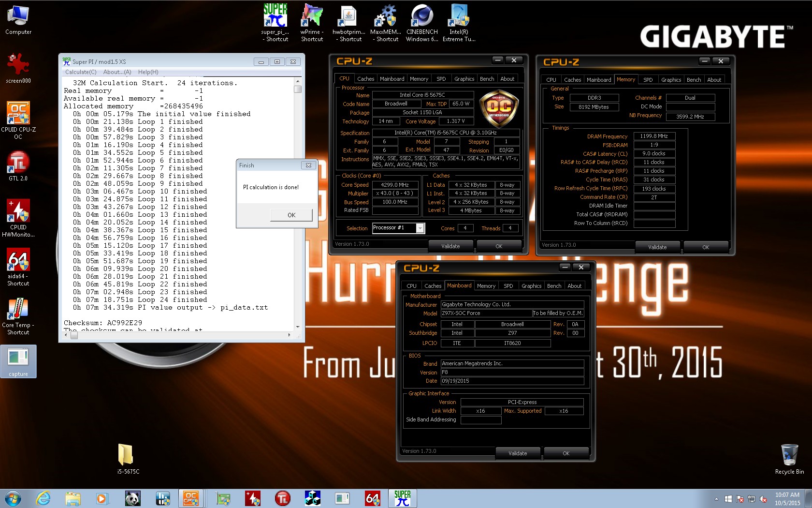This screenshot has width=812, height=508.
Task: Switch to CPU-Z OC taskbar button
Action: [x=191, y=498]
